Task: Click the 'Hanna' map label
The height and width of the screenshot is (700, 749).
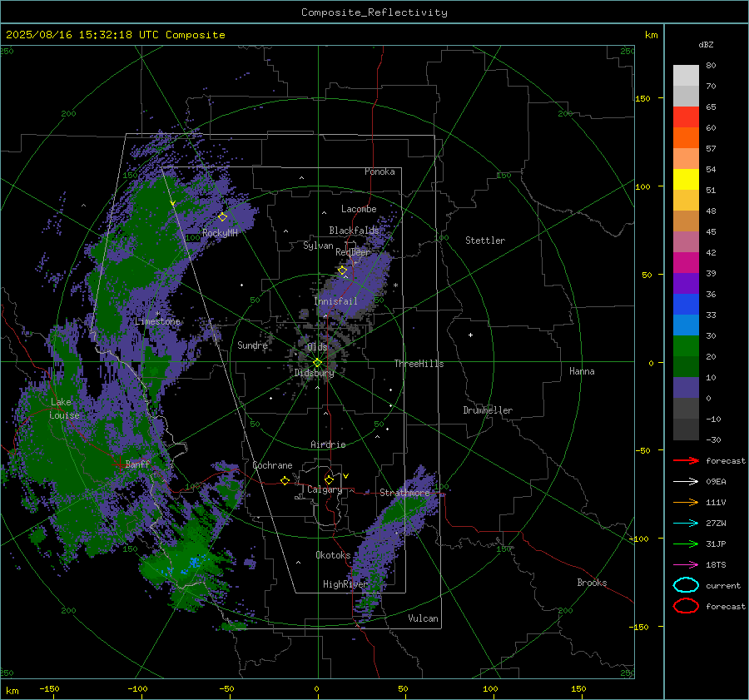Action: pyautogui.click(x=582, y=371)
